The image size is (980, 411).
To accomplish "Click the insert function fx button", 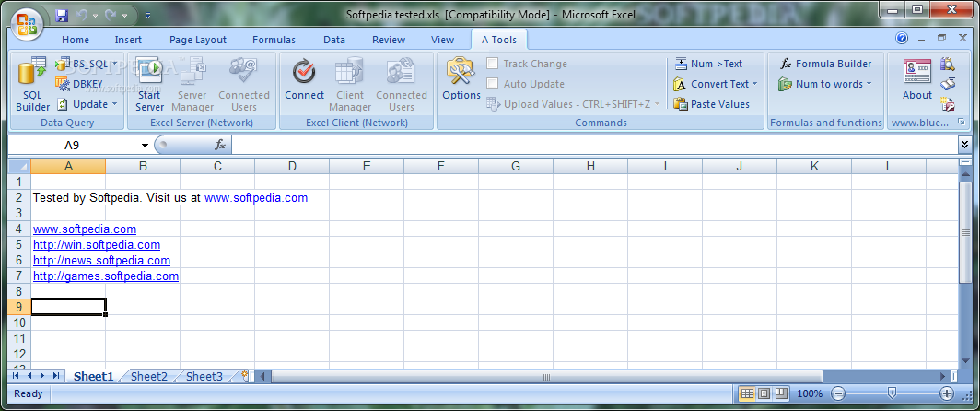I will pyautogui.click(x=220, y=145).
